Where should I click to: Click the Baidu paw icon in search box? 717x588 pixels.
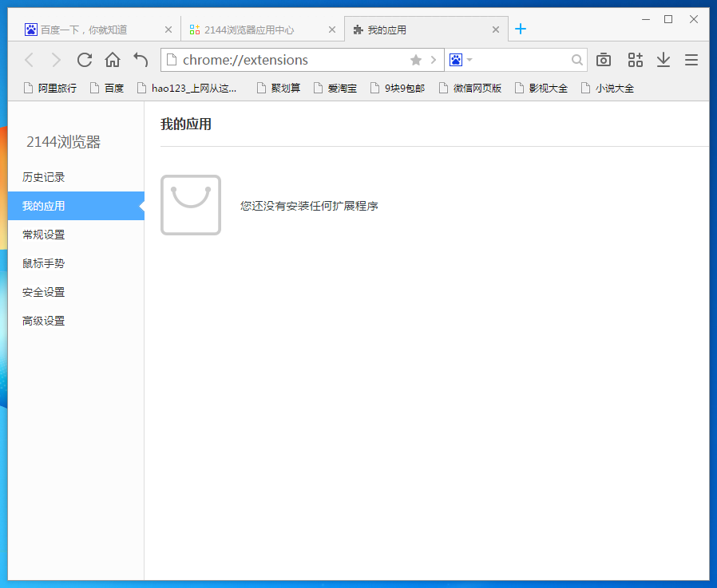point(455,59)
